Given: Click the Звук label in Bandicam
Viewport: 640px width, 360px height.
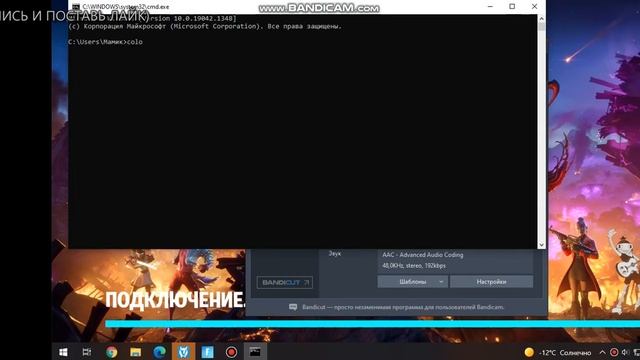Looking at the screenshot, I should [335, 253].
